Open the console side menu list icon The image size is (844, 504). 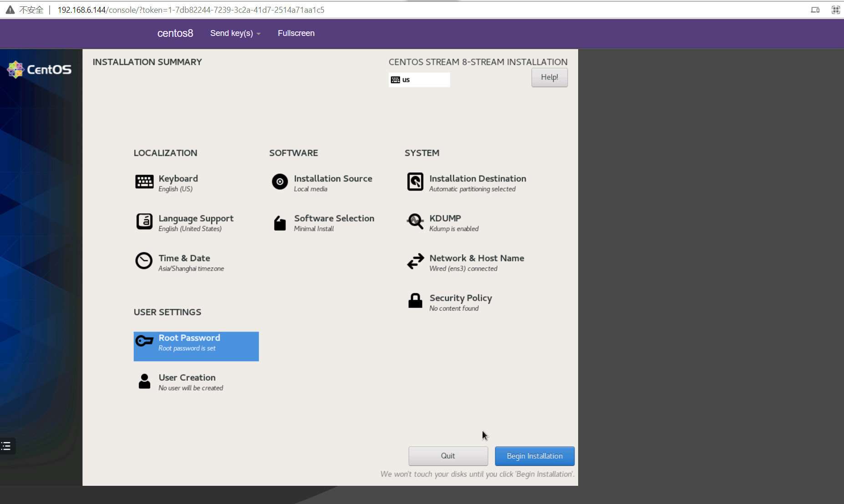(6, 446)
